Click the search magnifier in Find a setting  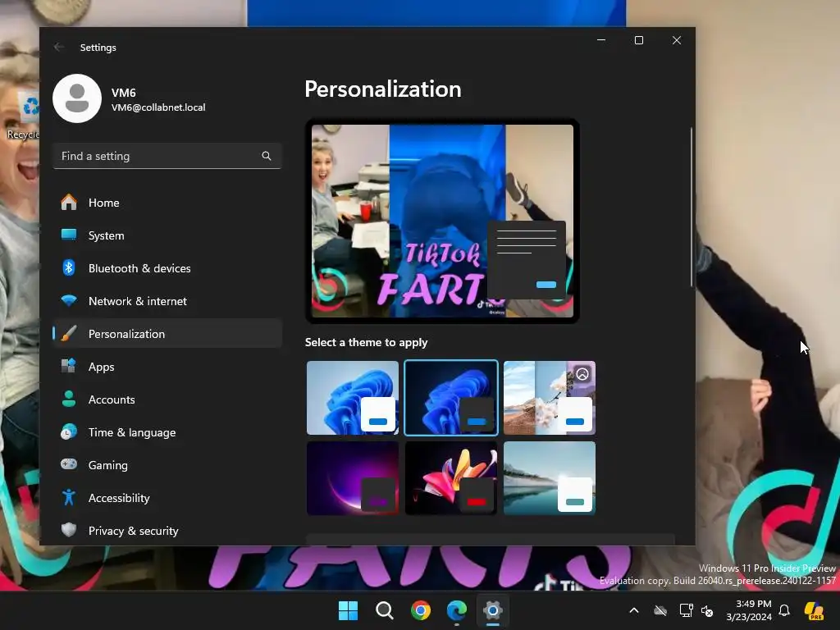coord(267,156)
